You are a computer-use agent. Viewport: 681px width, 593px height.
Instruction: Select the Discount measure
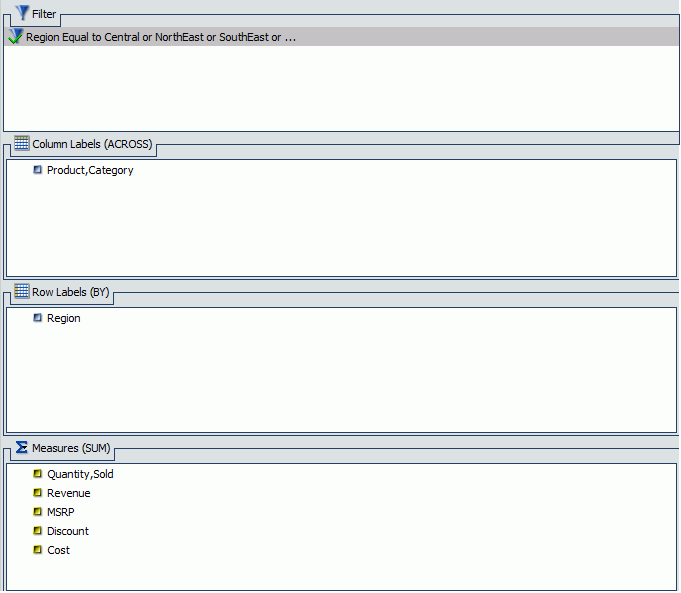pyautogui.click(x=68, y=531)
